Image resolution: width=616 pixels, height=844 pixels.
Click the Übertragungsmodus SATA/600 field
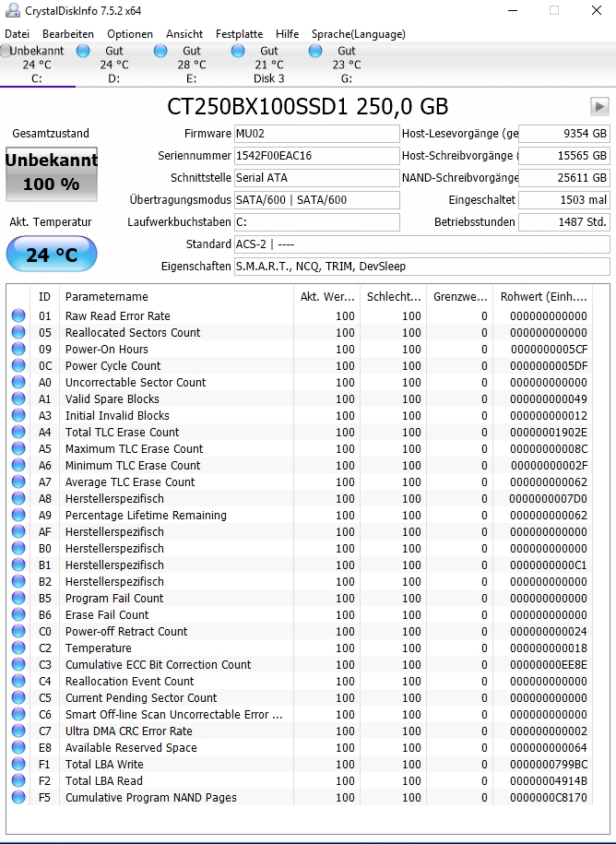click(x=317, y=199)
